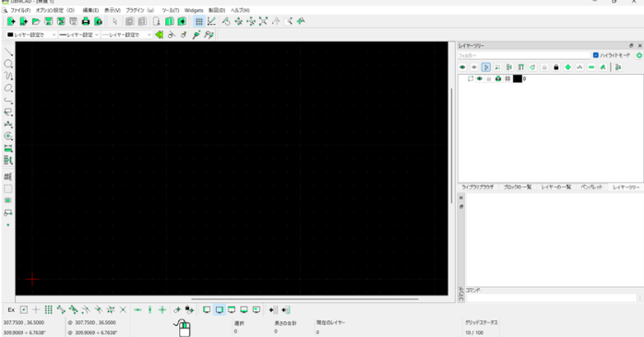Toggle lock icon of layer 0
The width and height of the screenshot is (644, 337).
tap(489, 78)
